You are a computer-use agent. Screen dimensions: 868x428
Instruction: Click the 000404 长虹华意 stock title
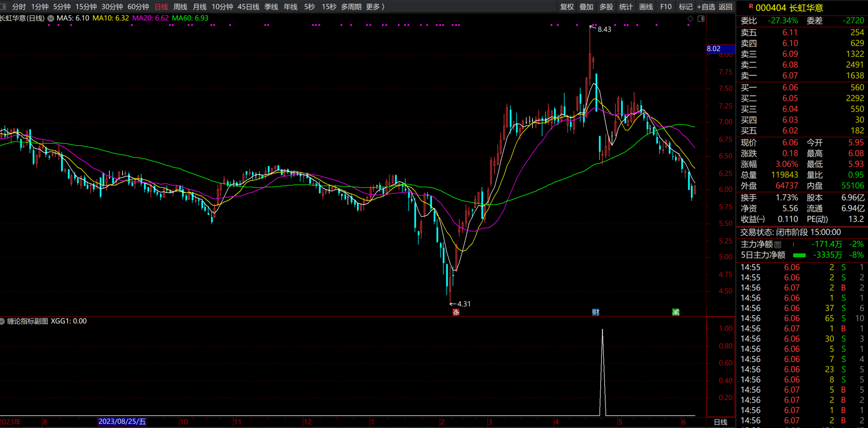click(x=789, y=8)
